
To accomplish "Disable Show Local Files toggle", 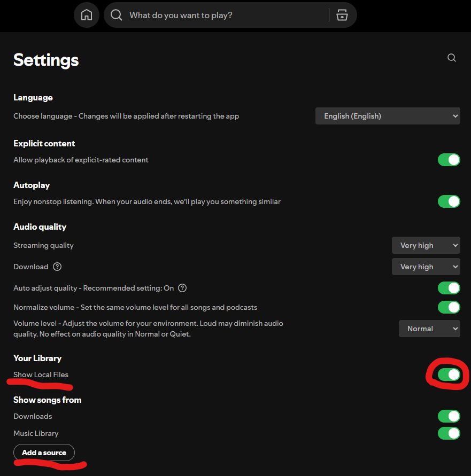I will (x=449, y=374).
